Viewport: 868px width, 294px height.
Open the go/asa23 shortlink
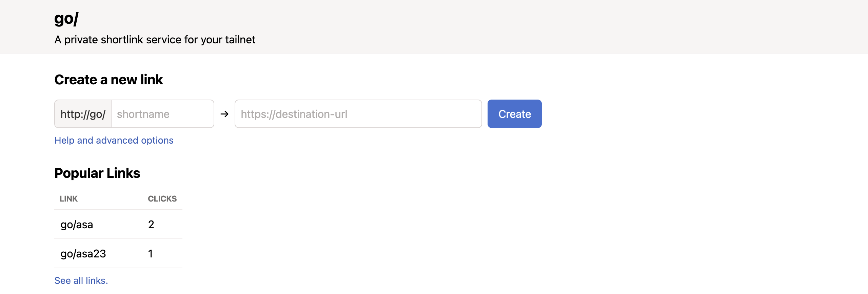pyautogui.click(x=83, y=254)
